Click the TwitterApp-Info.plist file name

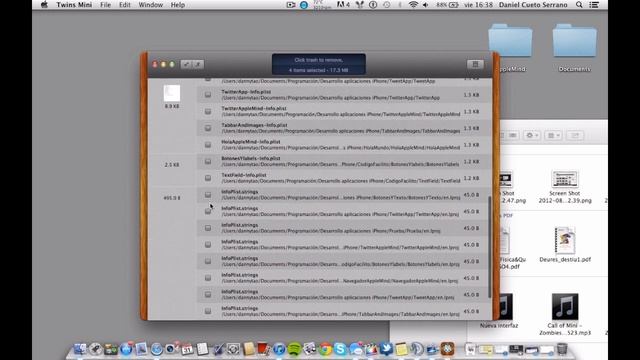tap(246, 92)
